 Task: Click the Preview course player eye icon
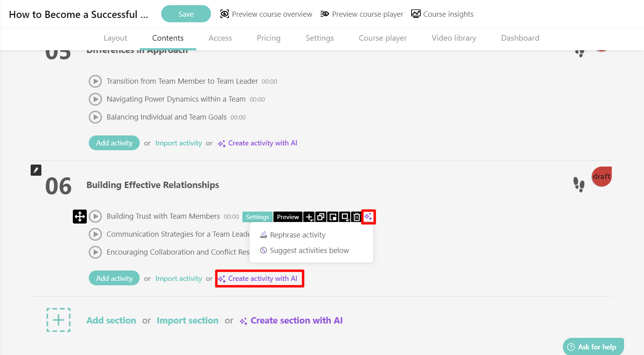click(325, 14)
